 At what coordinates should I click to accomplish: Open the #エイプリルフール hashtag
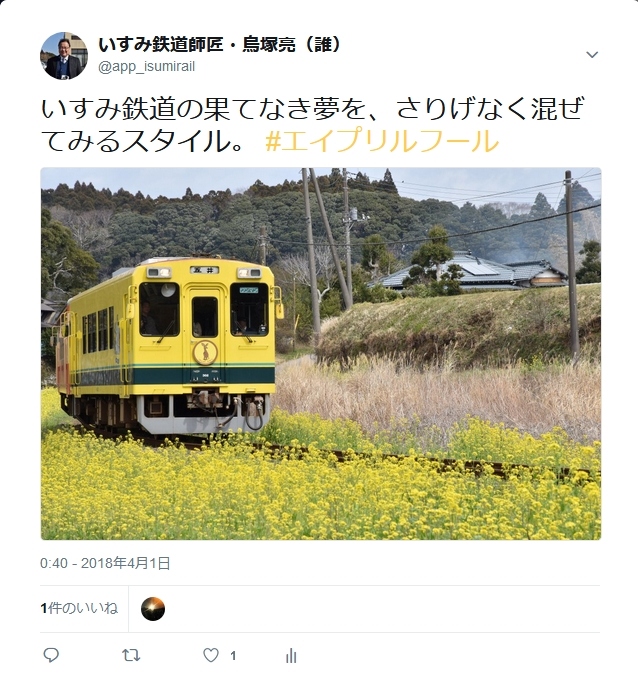[x=382, y=141]
